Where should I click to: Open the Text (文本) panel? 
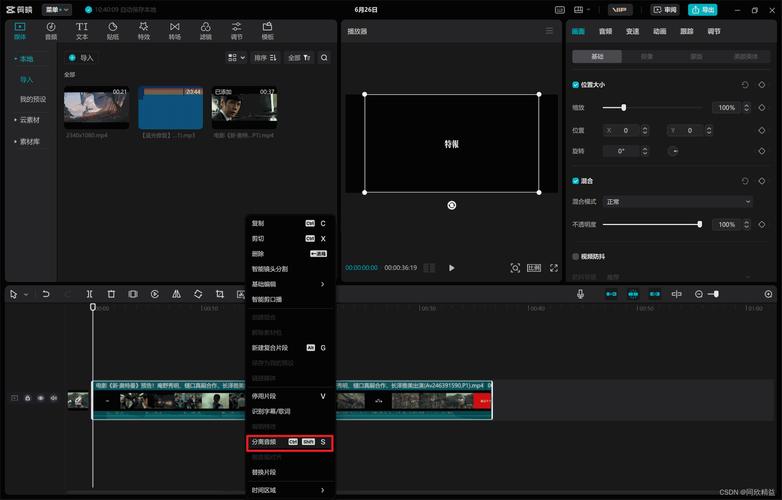[82, 30]
